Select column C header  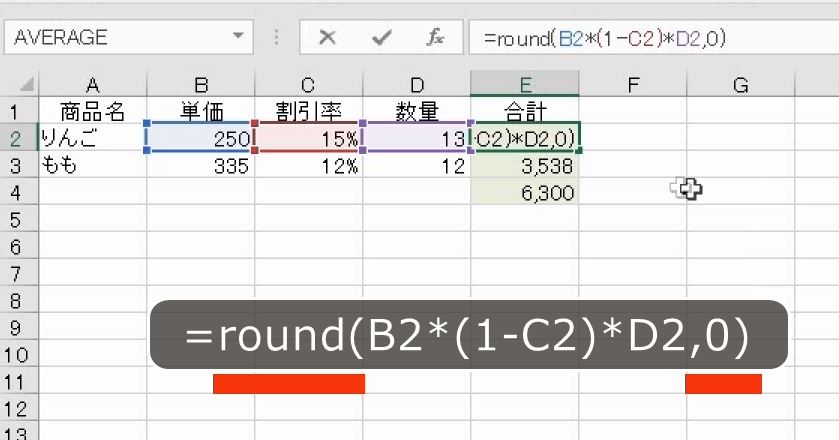click(x=309, y=85)
